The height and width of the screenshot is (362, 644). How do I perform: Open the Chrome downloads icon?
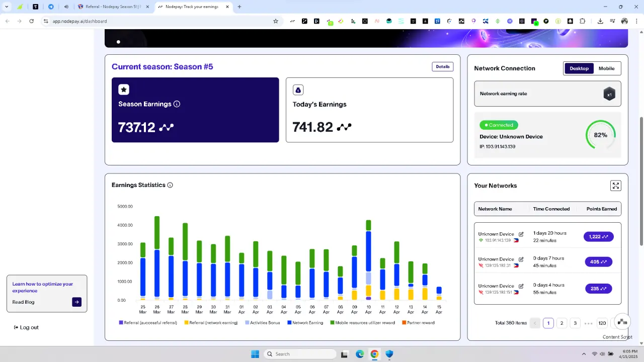[600, 21]
